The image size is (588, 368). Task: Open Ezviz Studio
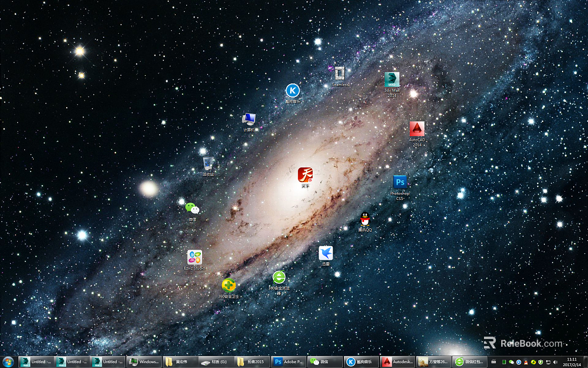click(x=196, y=258)
